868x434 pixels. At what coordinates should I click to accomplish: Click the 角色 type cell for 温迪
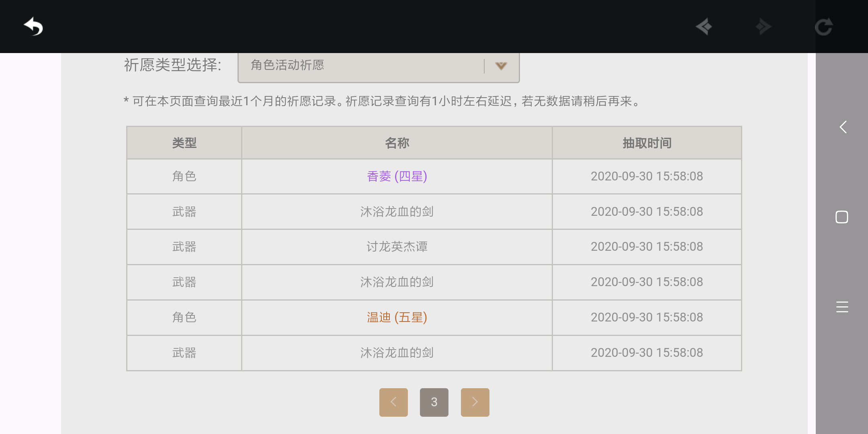pyautogui.click(x=184, y=317)
